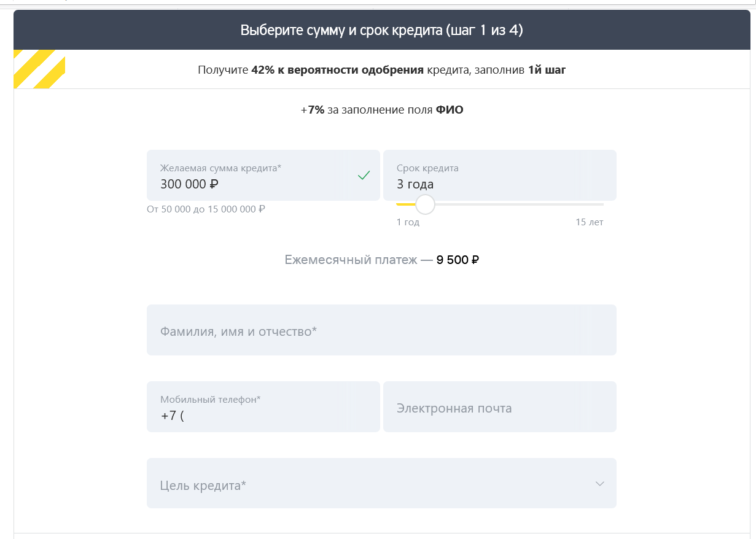Screen dimensions: 756x539
Task: Click the "+7%" bonus text for ФИО
Action: click(x=313, y=111)
